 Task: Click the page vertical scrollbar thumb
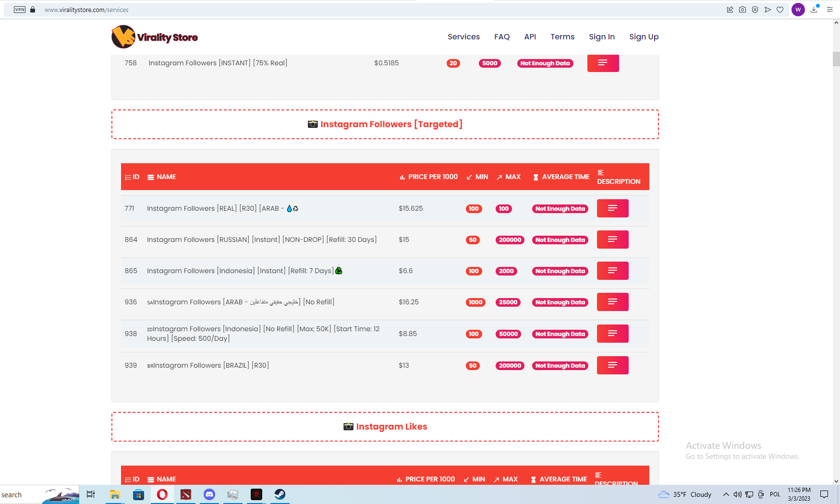[x=836, y=59]
